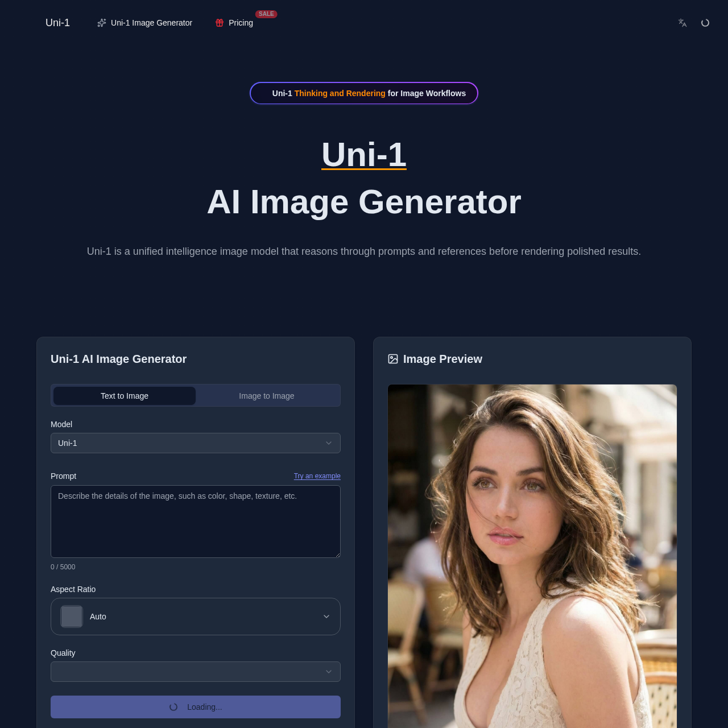Click the image icon beside Image Preview heading

(392, 359)
